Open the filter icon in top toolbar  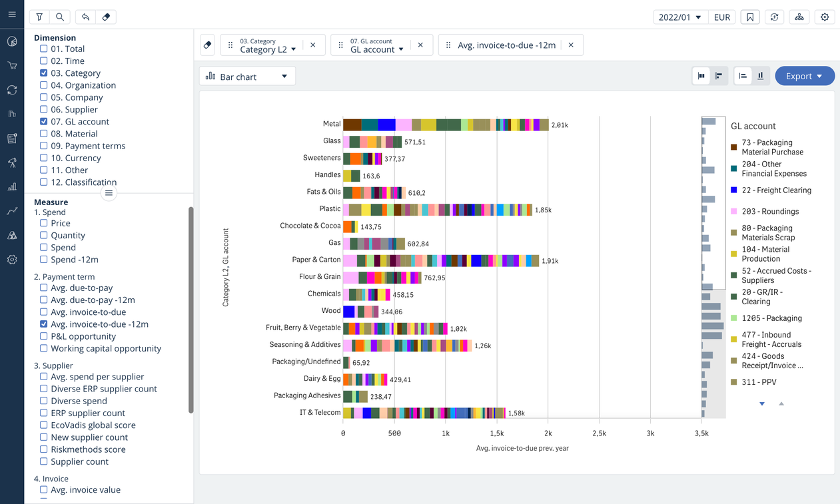pos(39,17)
